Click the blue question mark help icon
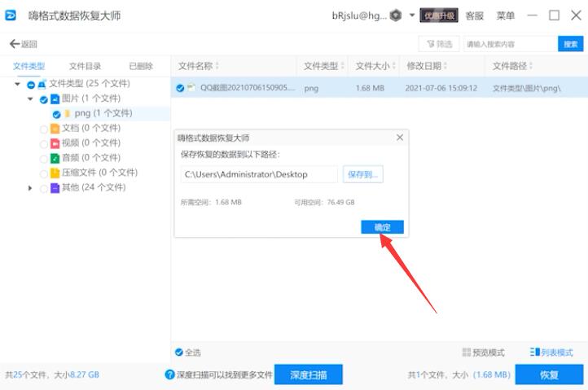Screen dimensions: 588x390 pos(170,375)
